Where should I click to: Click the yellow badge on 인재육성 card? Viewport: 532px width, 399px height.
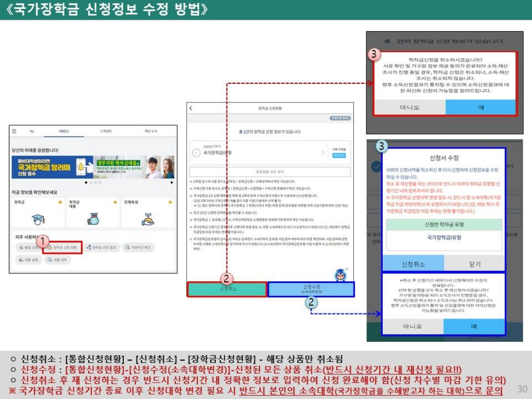pos(170,202)
